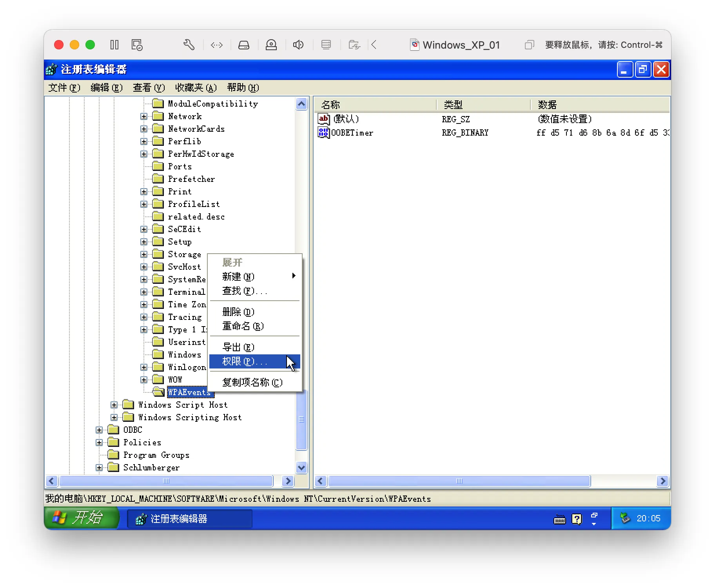Expand the ODBC key
Screen dimensions: 715x588
click(99, 430)
